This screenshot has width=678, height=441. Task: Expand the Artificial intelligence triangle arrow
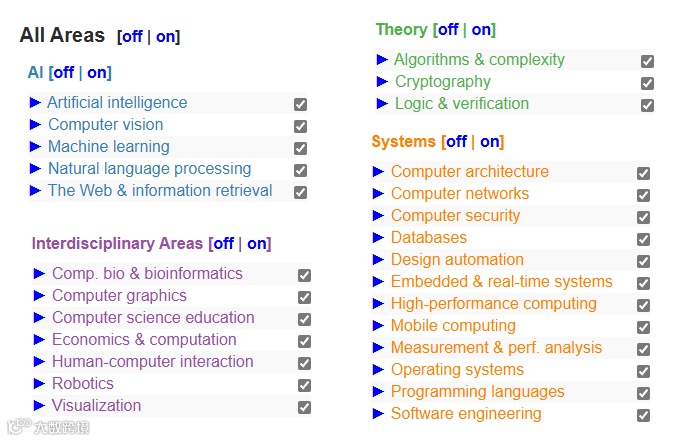tap(36, 103)
